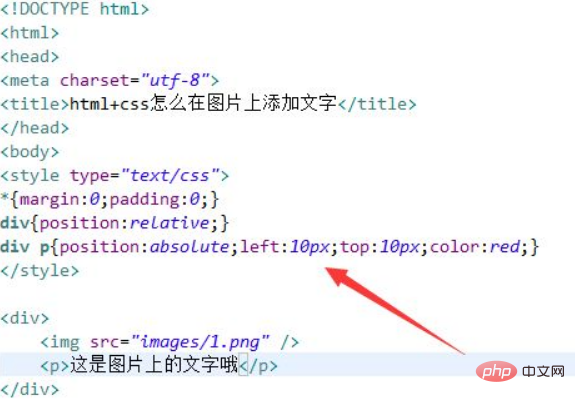575x404 pixels.
Task: Click the images/1.png src value
Action: pos(200,342)
